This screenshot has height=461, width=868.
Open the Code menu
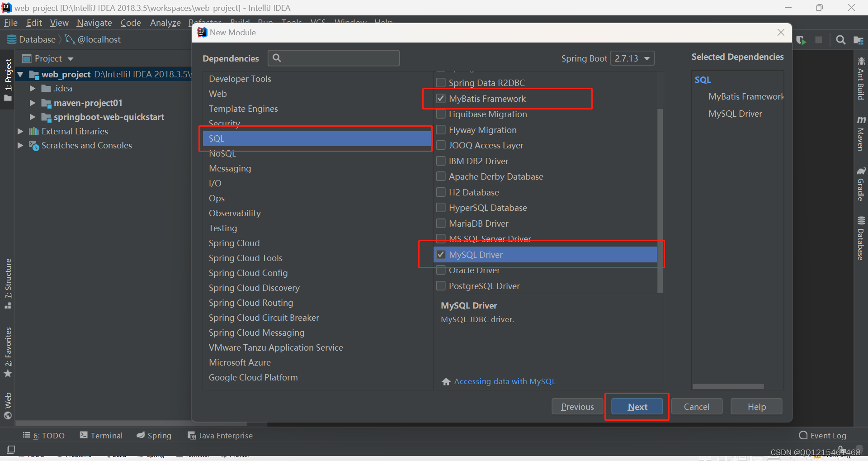pyautogui.click(x=131, y=23)
